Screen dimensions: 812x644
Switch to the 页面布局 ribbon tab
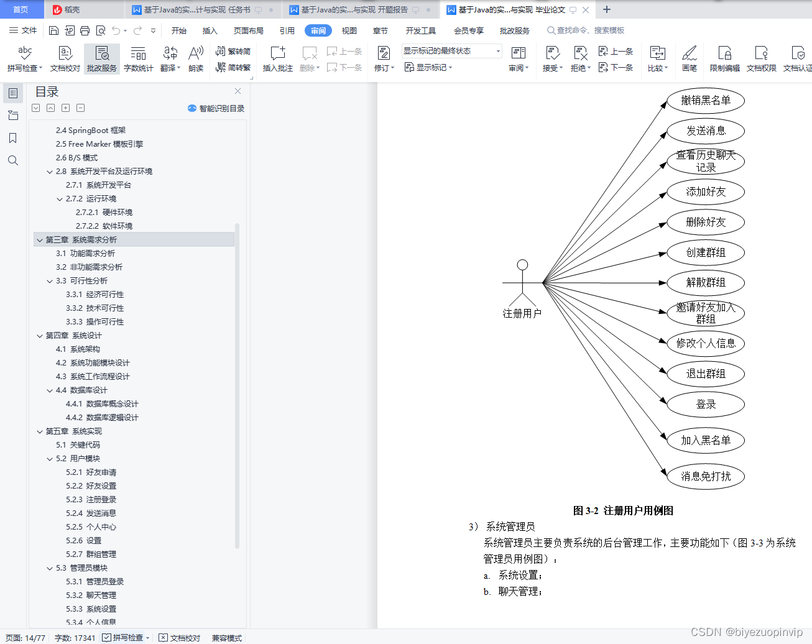point(249,30)
